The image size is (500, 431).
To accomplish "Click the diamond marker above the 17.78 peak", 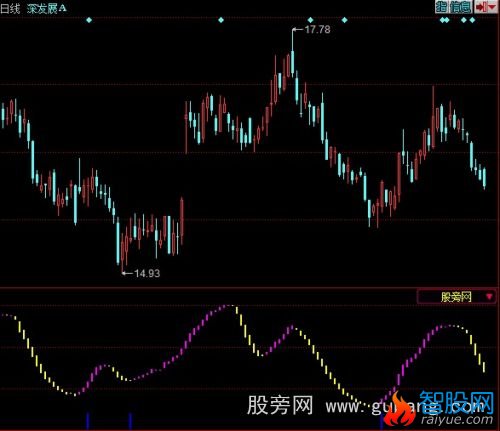I will pos(310,20).
